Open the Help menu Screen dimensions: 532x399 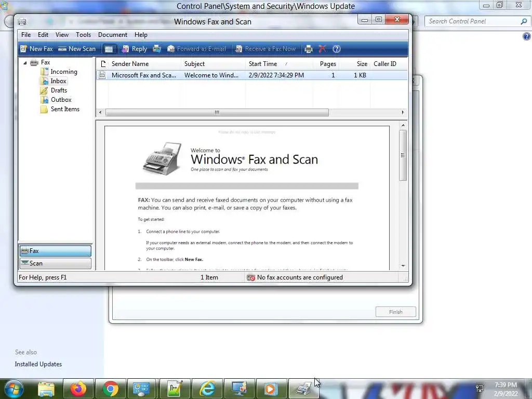click(x=141, y=35)
